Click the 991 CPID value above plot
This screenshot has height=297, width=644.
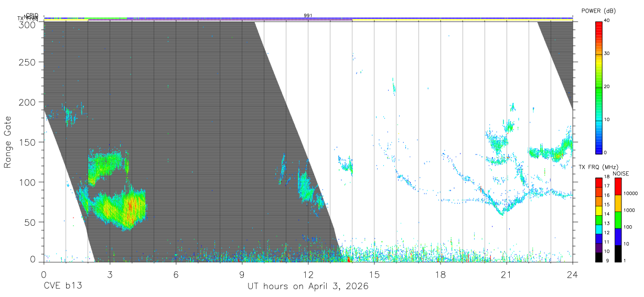point(308,16)
